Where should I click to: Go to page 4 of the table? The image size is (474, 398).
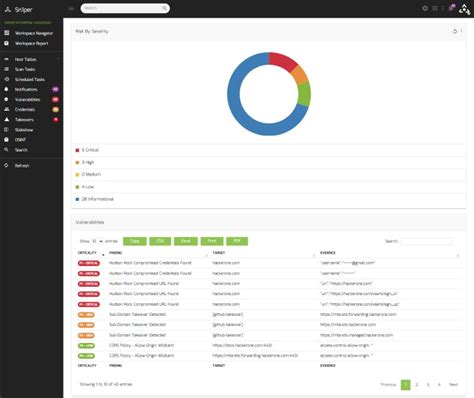tap(439, 385)
